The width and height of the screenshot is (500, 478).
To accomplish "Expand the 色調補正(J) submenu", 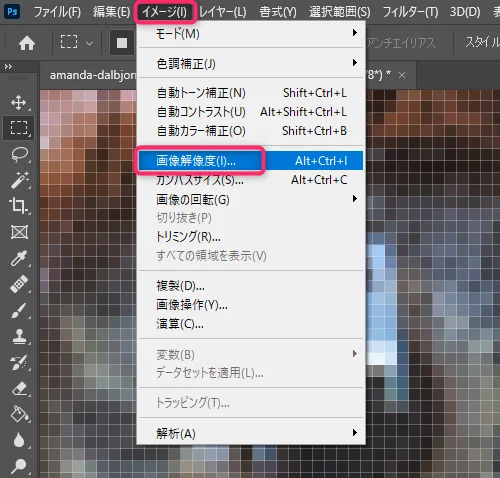I will point(251,63).
